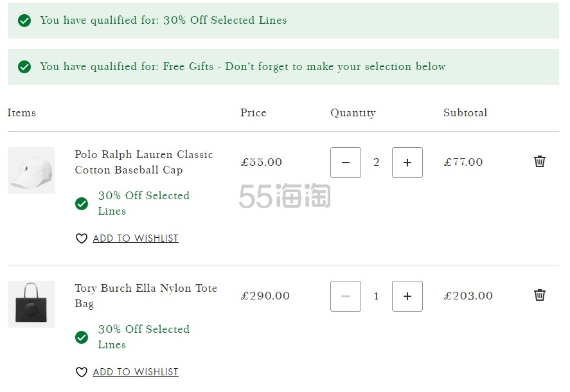Add baseball cap to wishlist link
The height and width of the screenshot is (392, 570).
coord(136,238)
